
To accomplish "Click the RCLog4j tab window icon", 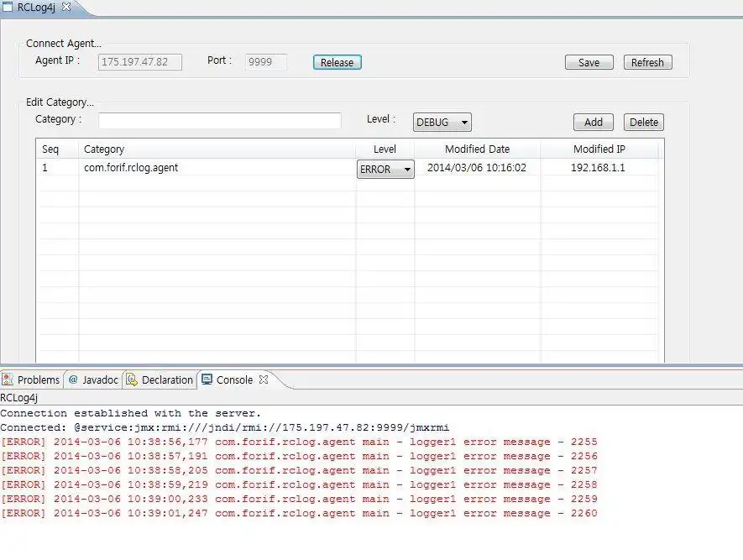I will (7, 7).
